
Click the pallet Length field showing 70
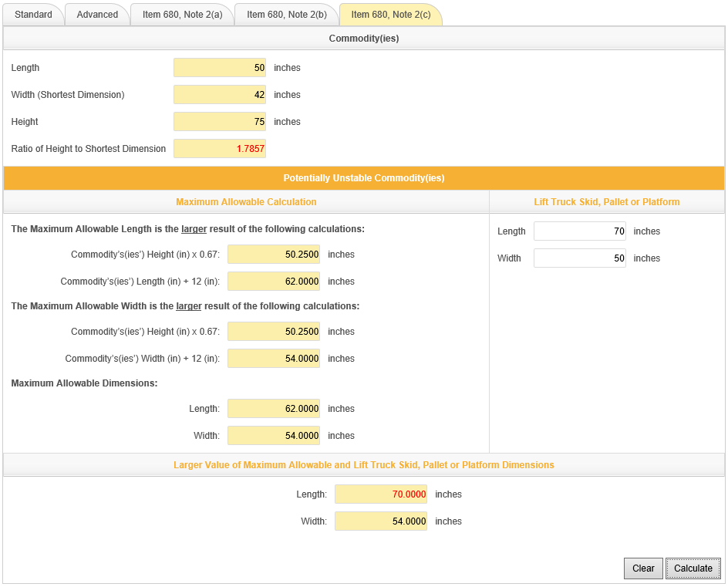(x=579, y=231)
